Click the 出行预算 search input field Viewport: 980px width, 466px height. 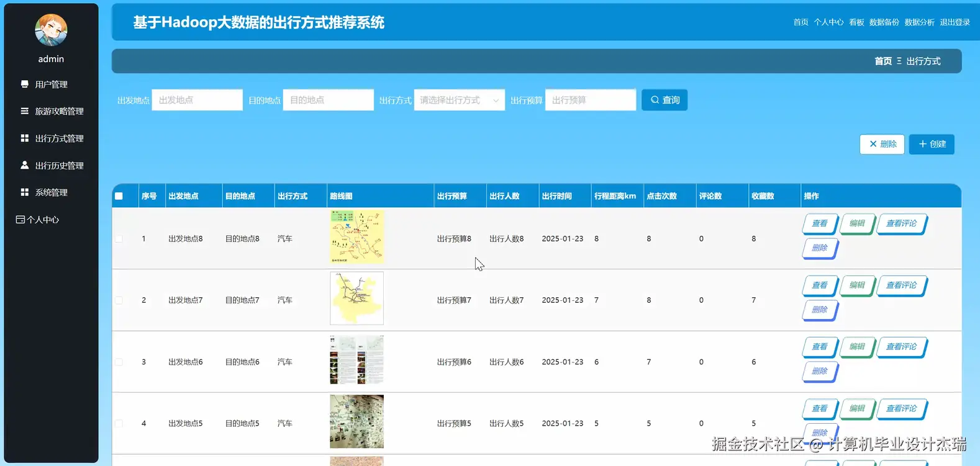pos(591,100)
